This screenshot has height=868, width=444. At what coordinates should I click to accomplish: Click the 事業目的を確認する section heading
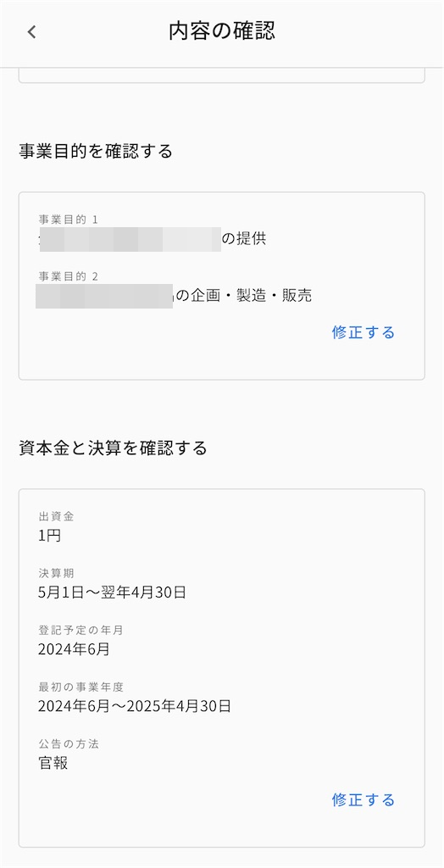(96, 151)
